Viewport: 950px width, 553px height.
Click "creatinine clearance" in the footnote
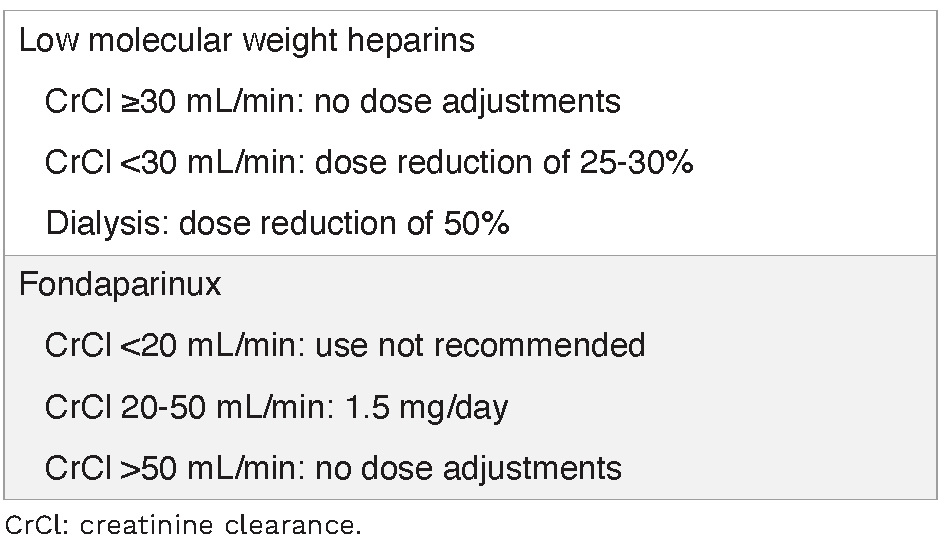(220, 526)
